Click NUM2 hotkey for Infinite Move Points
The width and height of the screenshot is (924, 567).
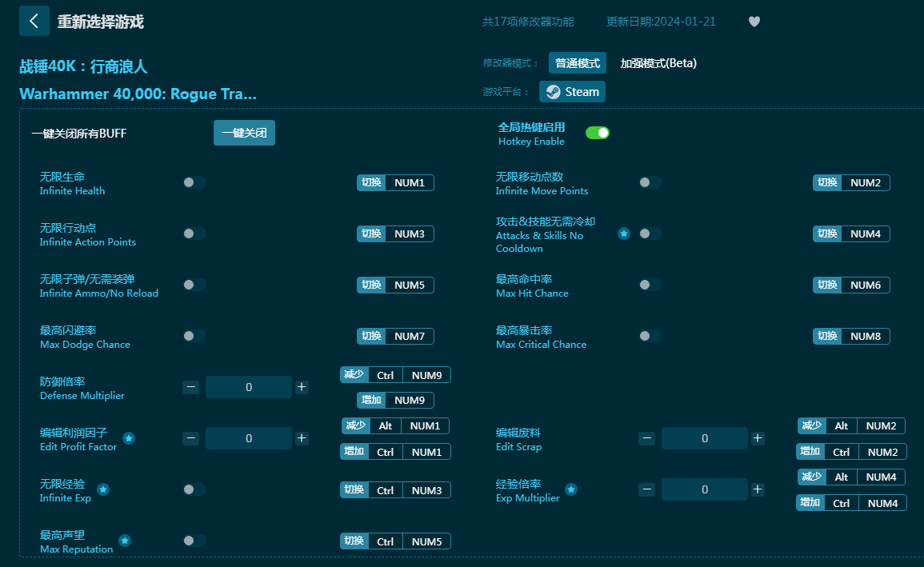[851, 182]
